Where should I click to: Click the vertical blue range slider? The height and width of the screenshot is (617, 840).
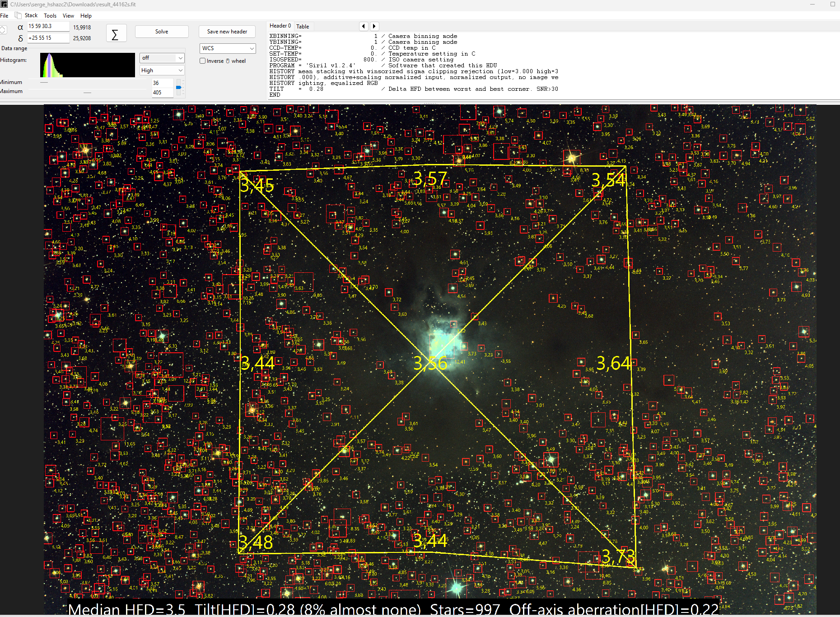point(179,87)
